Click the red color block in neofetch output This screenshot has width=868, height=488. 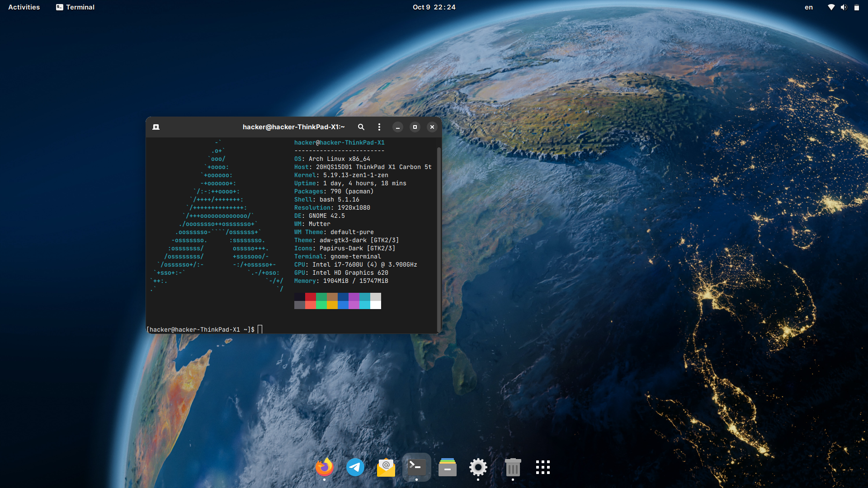311,297
